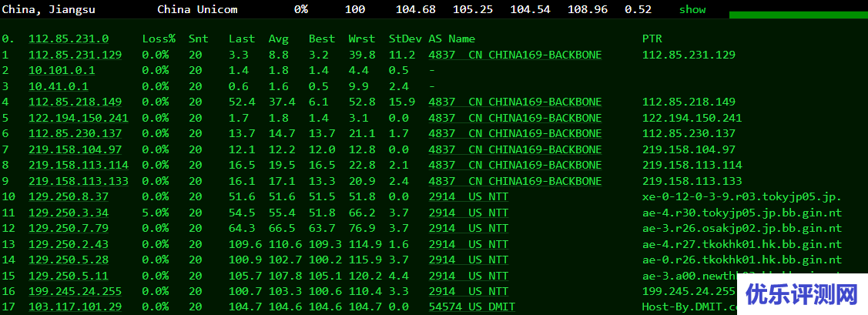Click PTR text "ae-4.r27.tkokhk01.hk.bb.gin.nt"
Viewport: 868px width, 315px height.
742,244
